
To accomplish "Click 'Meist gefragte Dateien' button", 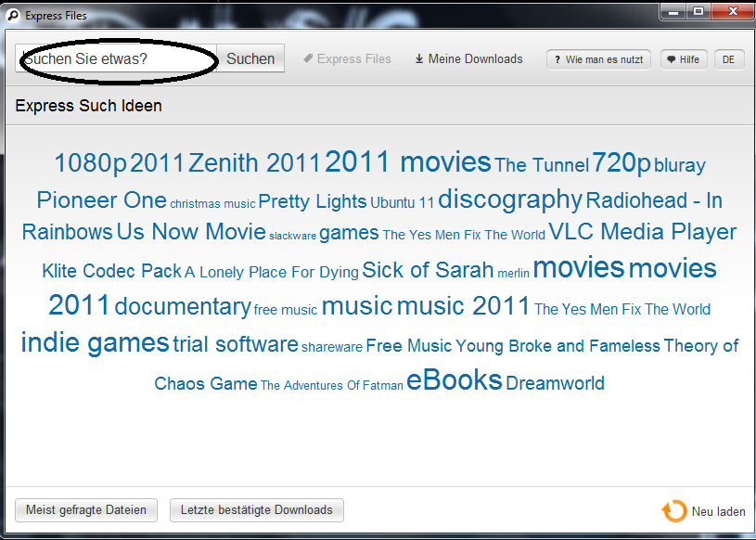I will click(86, 510).
